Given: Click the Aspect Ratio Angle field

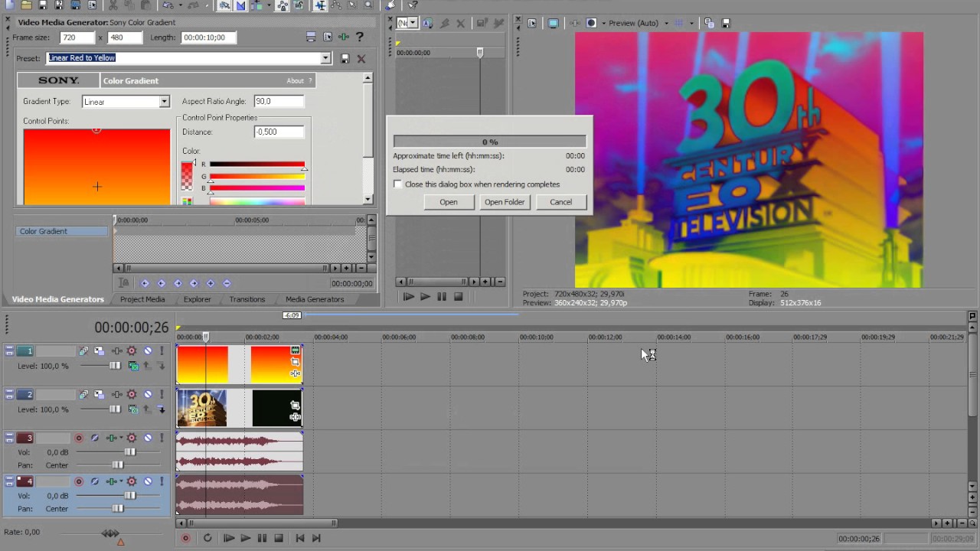Looking at the screenshot, I should pos(279,101).
